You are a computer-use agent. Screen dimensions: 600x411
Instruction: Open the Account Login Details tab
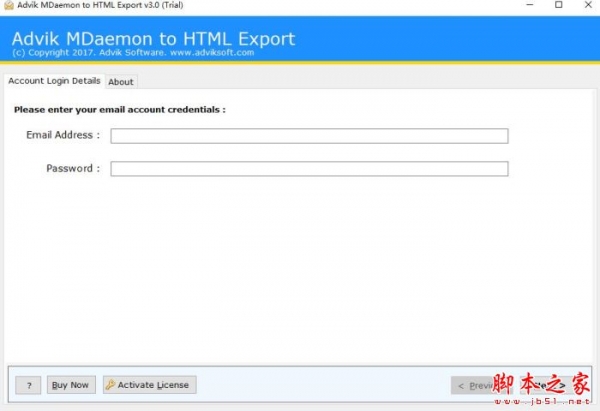(x=54, y=81)
